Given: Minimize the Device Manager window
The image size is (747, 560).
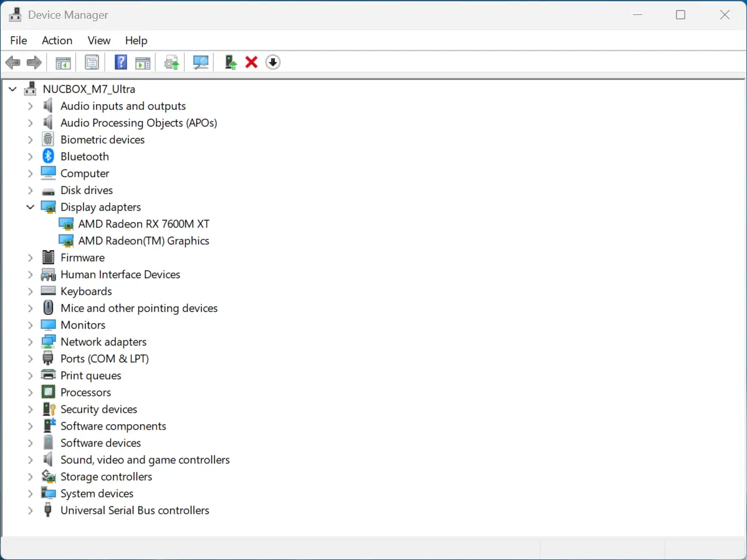Looking at the screenshot, I should click(637, 15).
